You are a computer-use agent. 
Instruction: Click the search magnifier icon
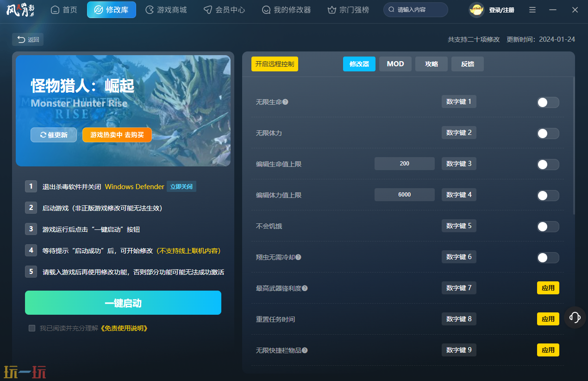[392, 10]
